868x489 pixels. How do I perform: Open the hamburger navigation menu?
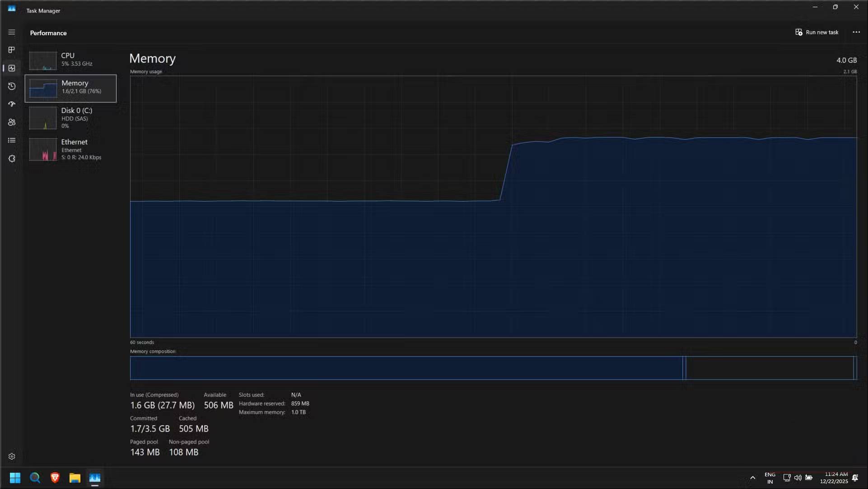coord(12,32)
